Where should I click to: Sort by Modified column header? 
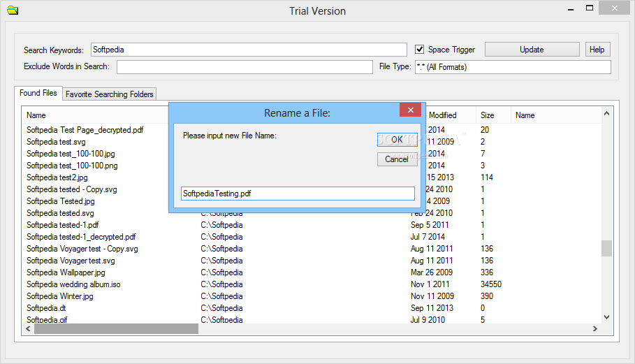(442, 115)
